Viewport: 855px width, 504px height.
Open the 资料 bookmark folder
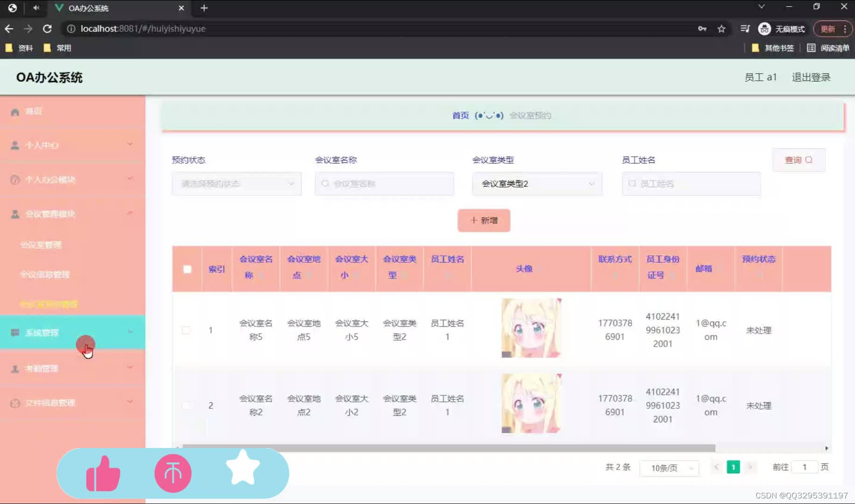[19, 48]
